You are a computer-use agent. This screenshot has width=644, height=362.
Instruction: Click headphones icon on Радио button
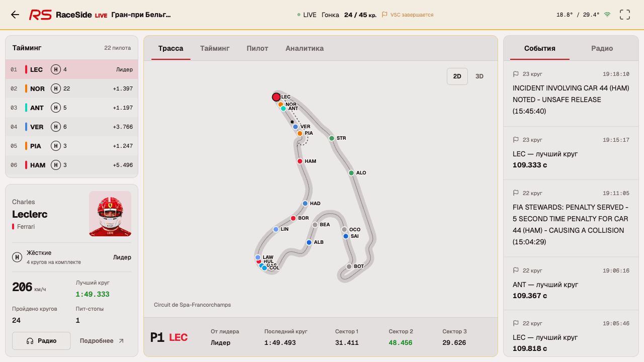tap(30, 341)
